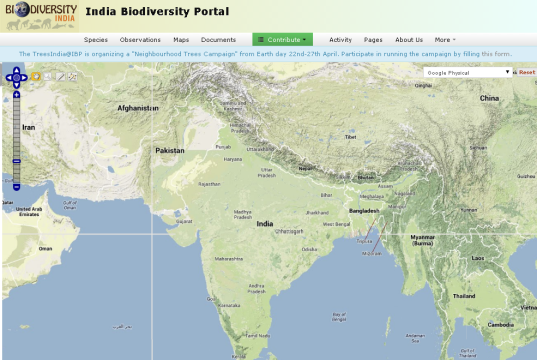
Task: Click the zoom slider handle
Action: click(16, 161)
